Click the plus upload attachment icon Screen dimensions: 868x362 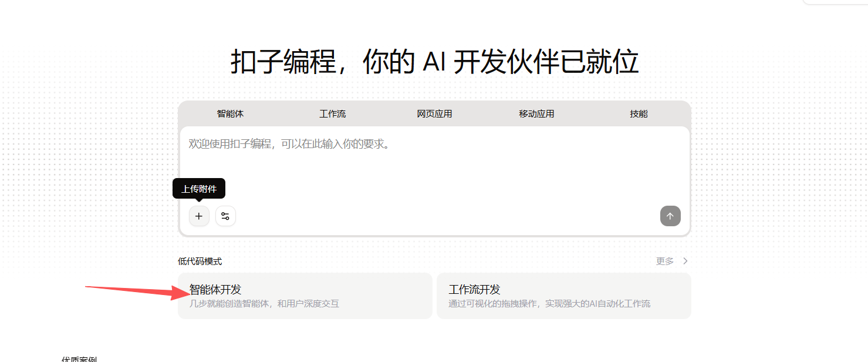click(x=199, y=216)
